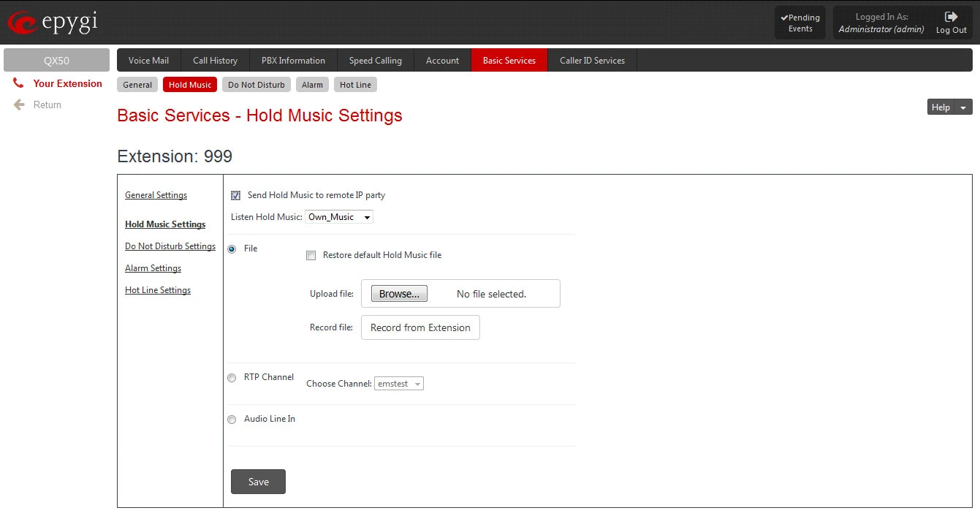The image size is (980, 516).
Task: Click the Epygi logo icon
Action: click(21, 23)
